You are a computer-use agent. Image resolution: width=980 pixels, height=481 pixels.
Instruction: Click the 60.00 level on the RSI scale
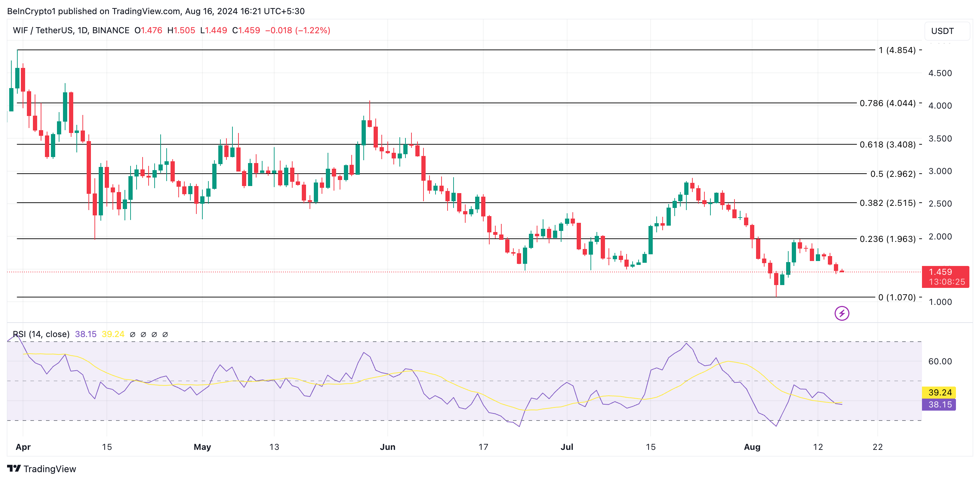[x=940, y=361]
